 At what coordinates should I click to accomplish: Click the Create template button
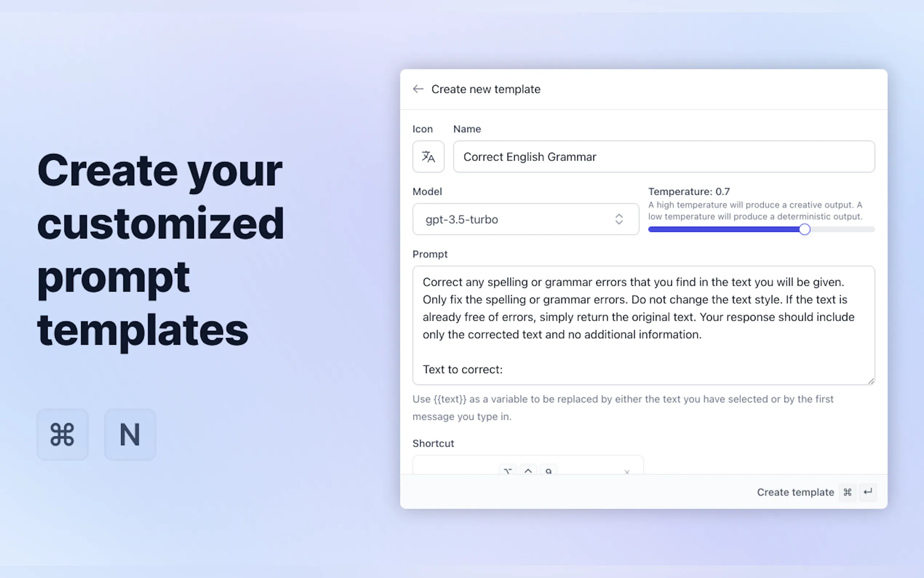click(795, 492)
